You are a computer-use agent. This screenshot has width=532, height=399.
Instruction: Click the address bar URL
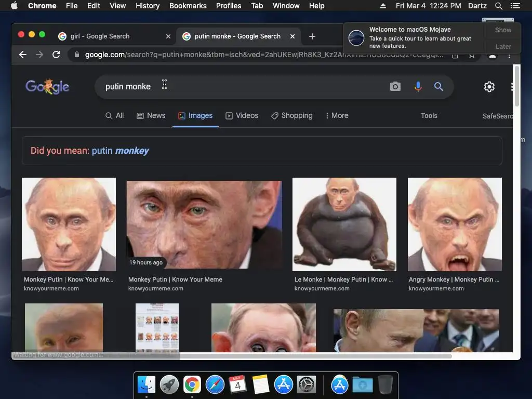[264, 55]
